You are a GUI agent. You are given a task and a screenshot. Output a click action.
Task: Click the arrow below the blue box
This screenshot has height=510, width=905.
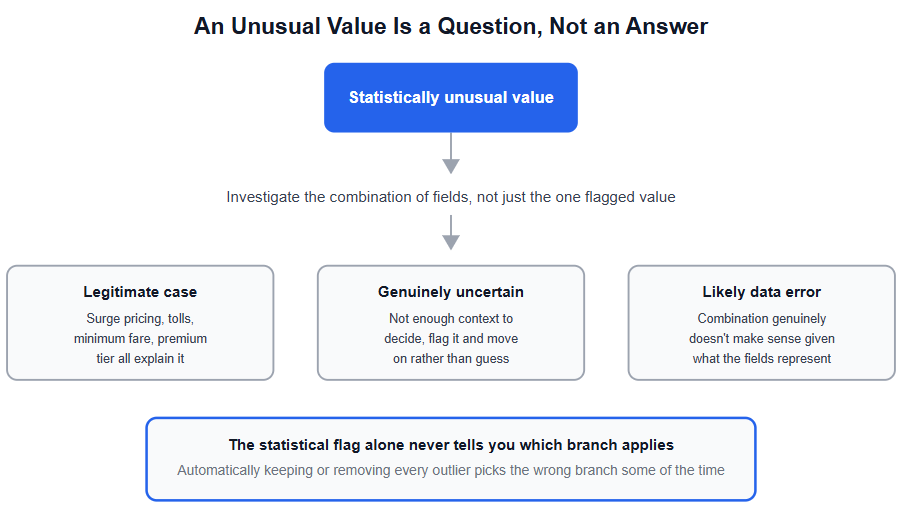point(451,153)
